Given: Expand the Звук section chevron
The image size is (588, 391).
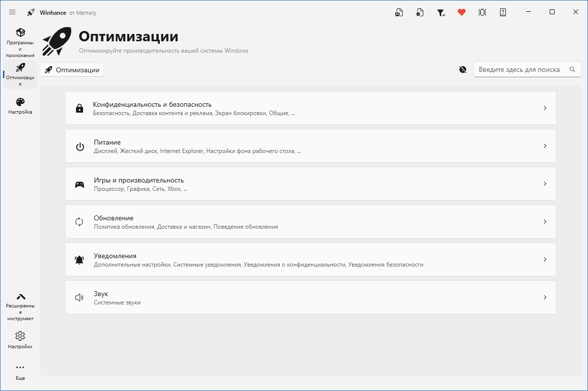Looking at the screenshot, I should click(545, 297).
